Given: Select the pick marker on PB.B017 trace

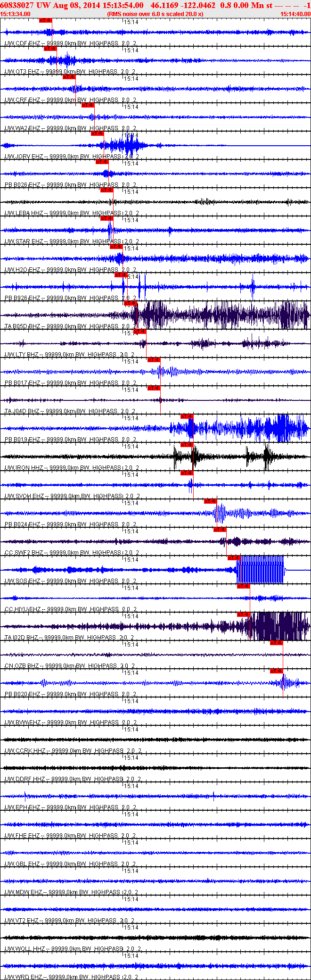Looking at the screenshot, I should (154, 360).
